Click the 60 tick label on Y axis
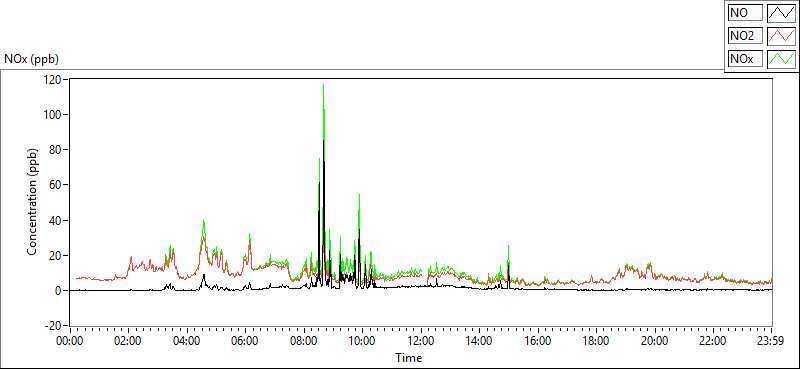The image size is (800, 369). tap(57, 185)
